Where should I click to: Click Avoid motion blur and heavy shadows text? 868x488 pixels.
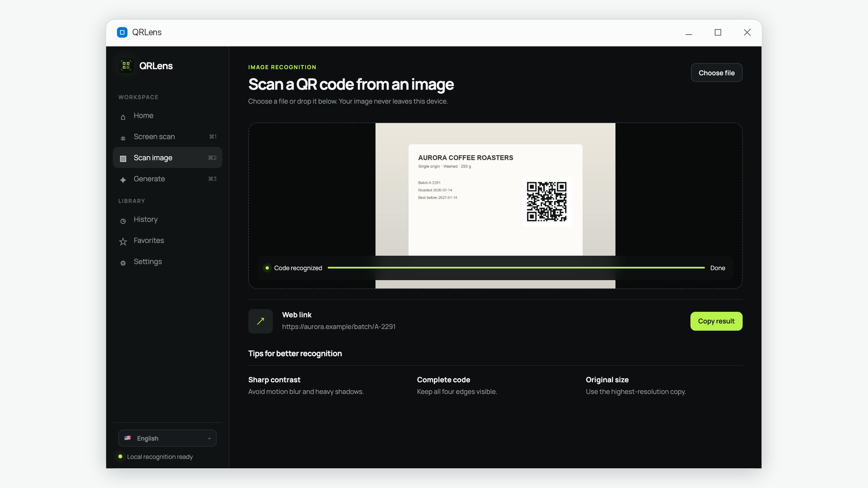306,391
